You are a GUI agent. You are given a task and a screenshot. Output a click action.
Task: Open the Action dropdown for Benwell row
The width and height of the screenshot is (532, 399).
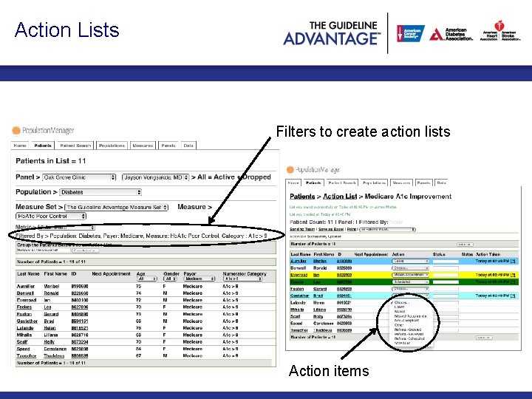[410, 268]
